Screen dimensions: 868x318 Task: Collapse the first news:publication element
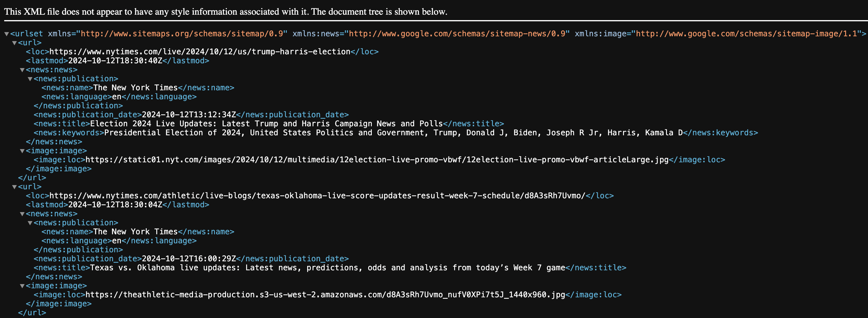(30, 78)
